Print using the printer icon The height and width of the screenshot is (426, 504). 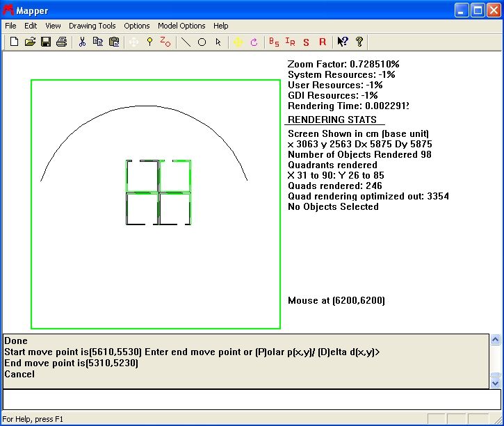61,42
